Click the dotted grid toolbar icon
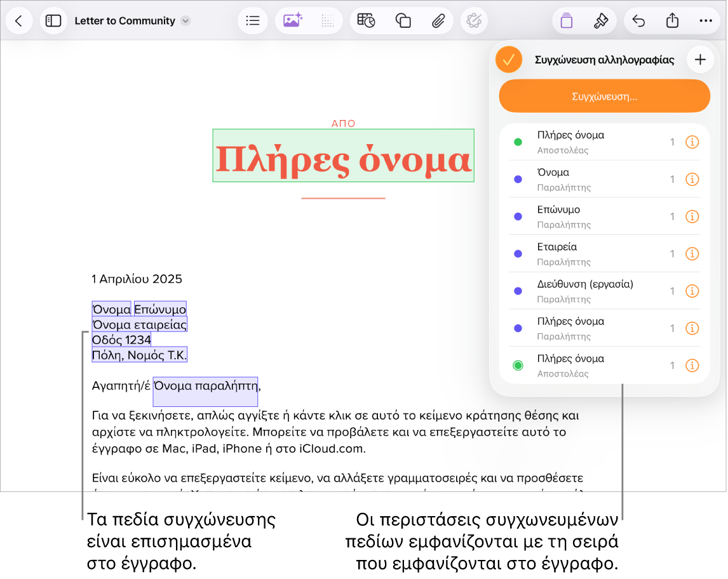728x579 pixels. [328, 21]
